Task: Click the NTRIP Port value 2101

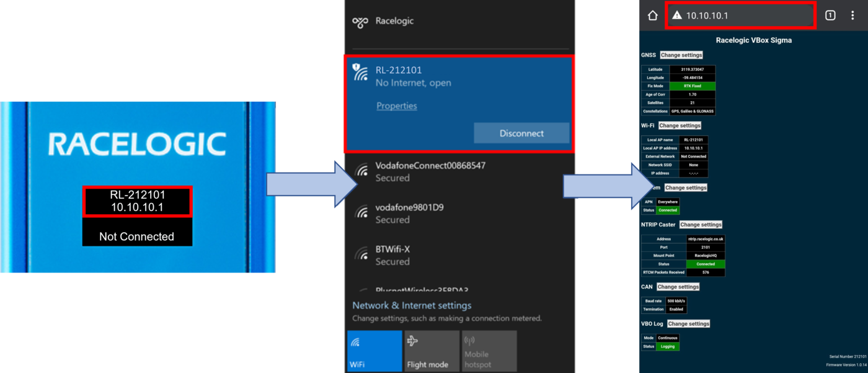Action: pos(706,247)
